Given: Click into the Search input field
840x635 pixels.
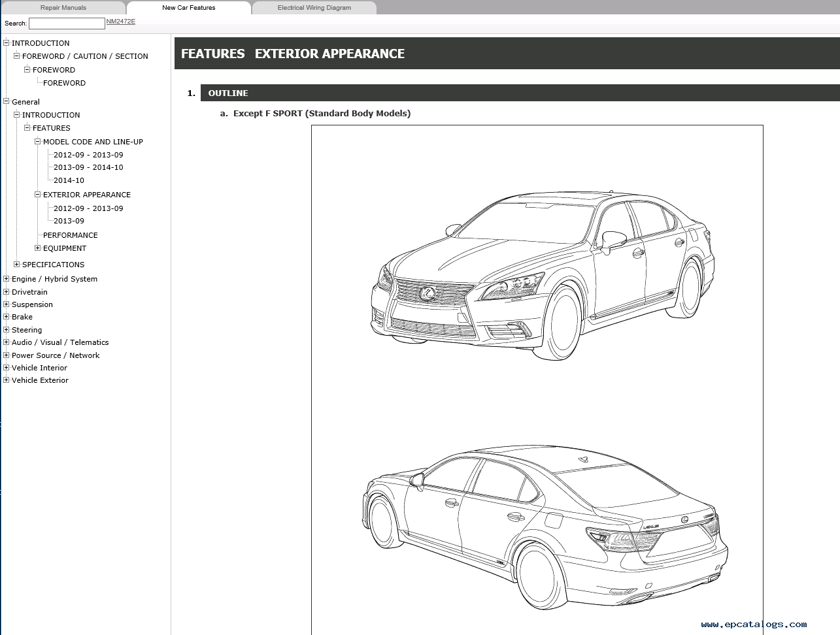Looking at the screenshot, I should click(67, 24).
